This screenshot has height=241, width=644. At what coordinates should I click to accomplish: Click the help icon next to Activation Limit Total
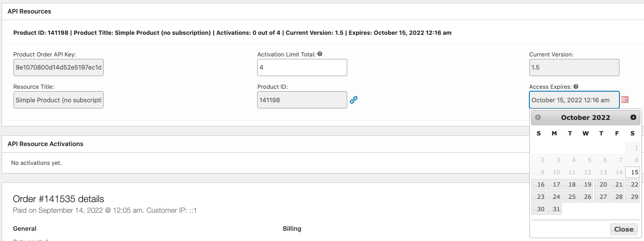click(x=320, y=53)
